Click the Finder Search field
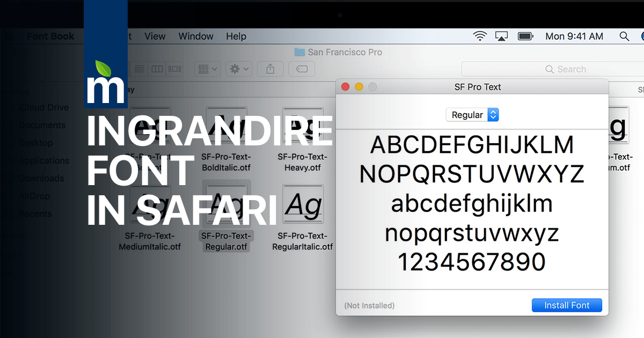Viewport: 644px width, 338px height. click(553, 69)
